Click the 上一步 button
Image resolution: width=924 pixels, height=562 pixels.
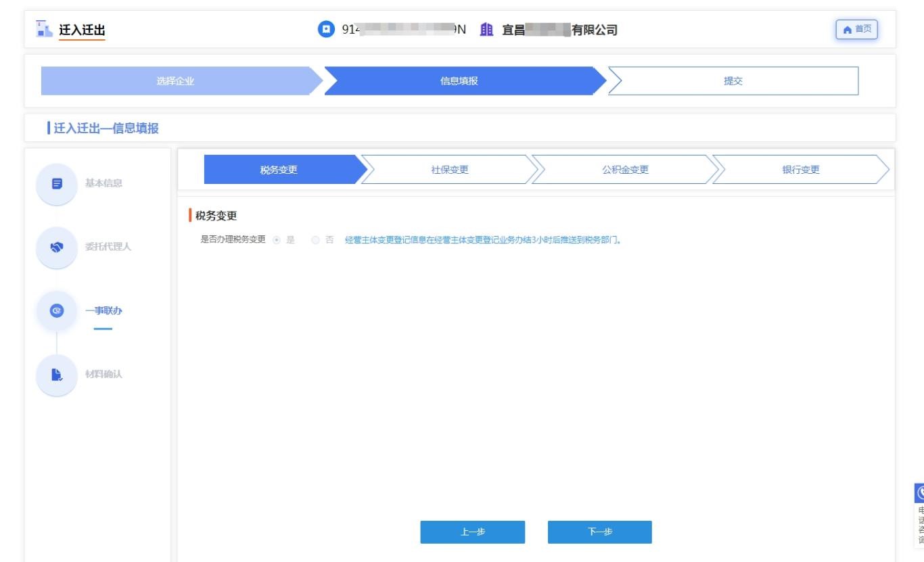(x=472, y=532)
